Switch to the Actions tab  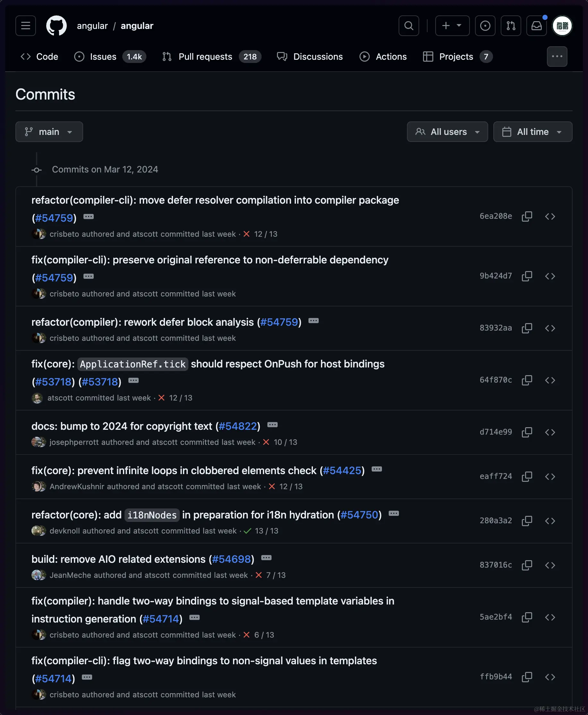tap(383, 57)
